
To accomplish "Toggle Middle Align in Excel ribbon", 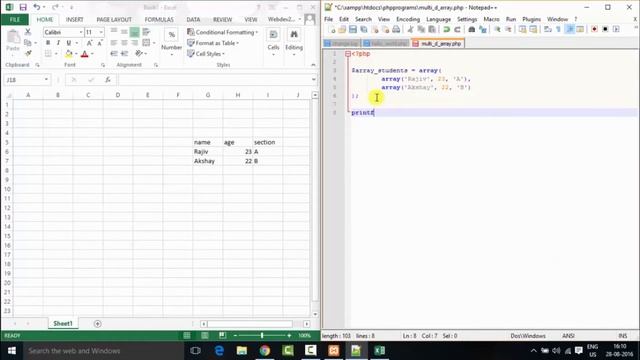I will coord(124,32).
